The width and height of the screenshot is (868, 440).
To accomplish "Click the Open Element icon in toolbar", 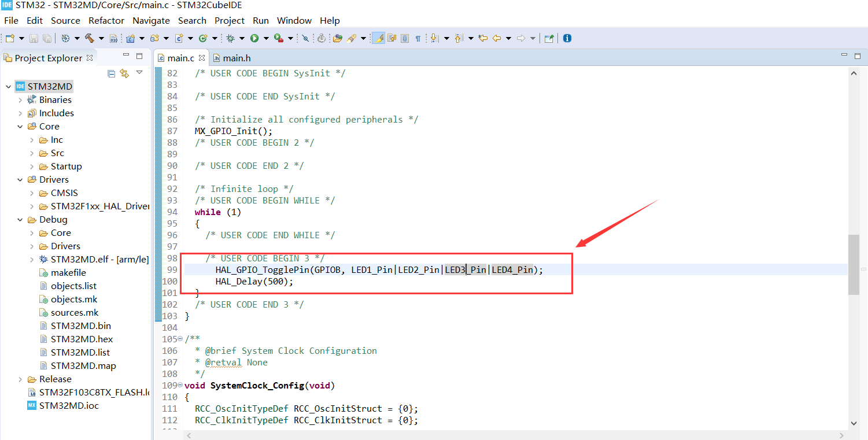I will click(338, 38).
